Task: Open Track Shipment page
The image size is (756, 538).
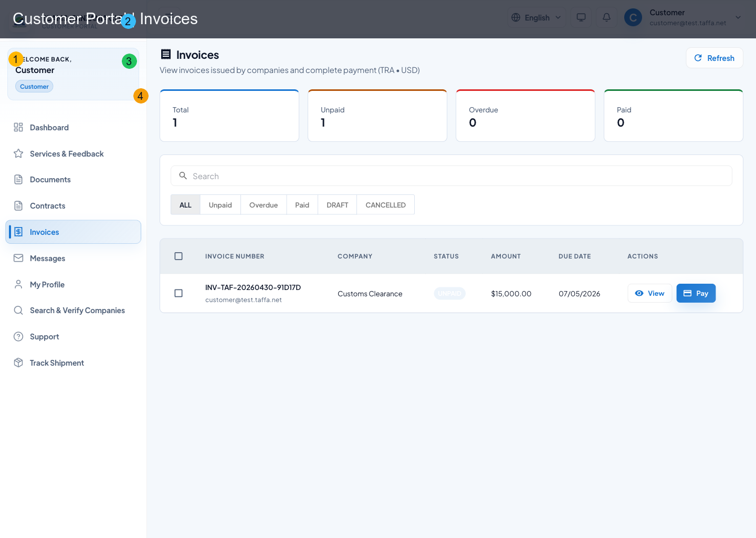Action: [x=73, y=363]
